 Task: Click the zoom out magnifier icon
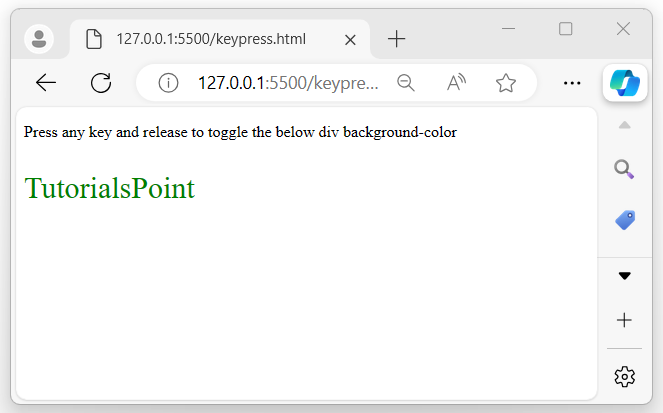pos(406,82)
